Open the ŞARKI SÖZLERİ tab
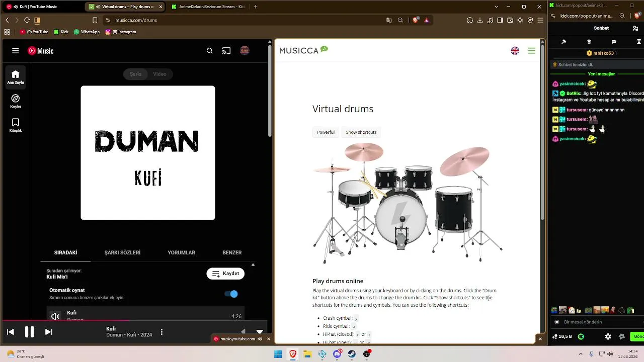 (122, 253)
